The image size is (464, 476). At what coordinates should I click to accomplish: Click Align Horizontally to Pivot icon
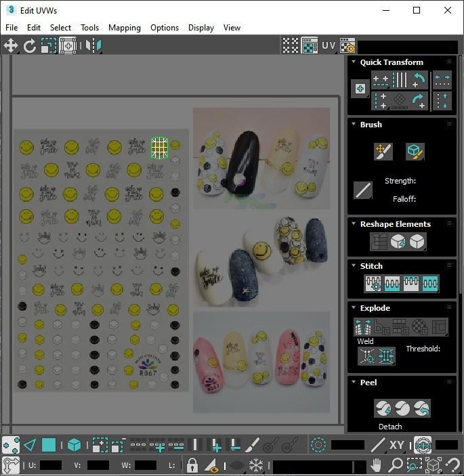[381, 80]
